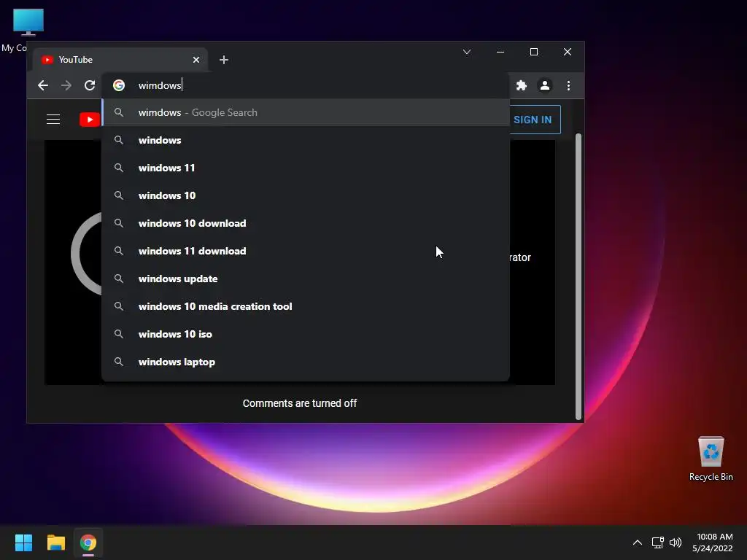Viewport: 747px width, 560px height.
Task: Click the Chrome icon on the taskbar
Action: pyautogui.click(x=88, y=542)
